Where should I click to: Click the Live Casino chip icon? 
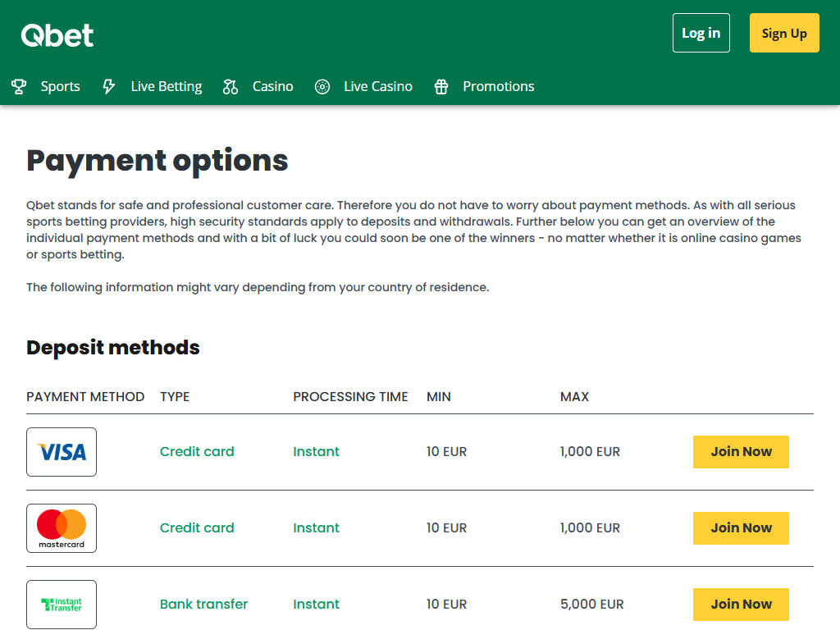coord(322,86)
